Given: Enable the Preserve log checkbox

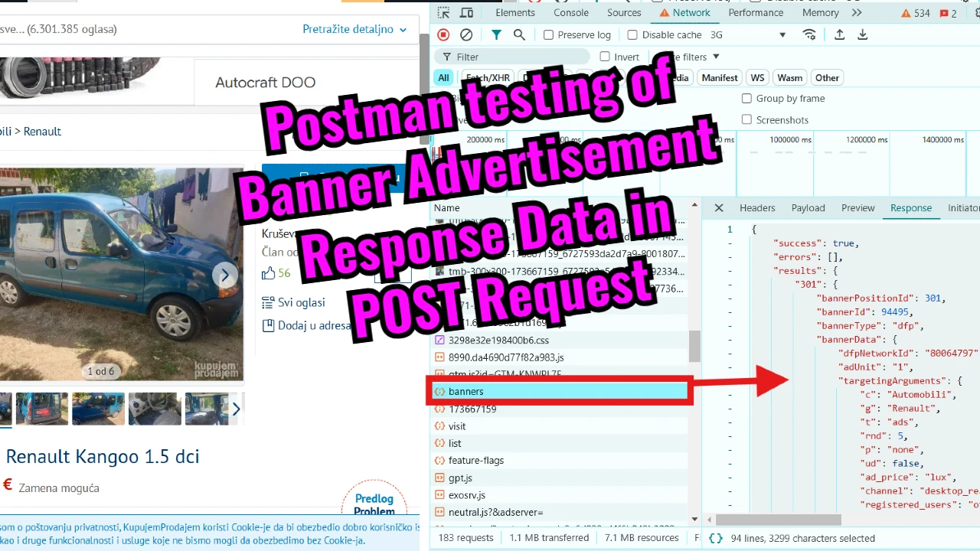Looking at the screenshot, I should (548, 34).
